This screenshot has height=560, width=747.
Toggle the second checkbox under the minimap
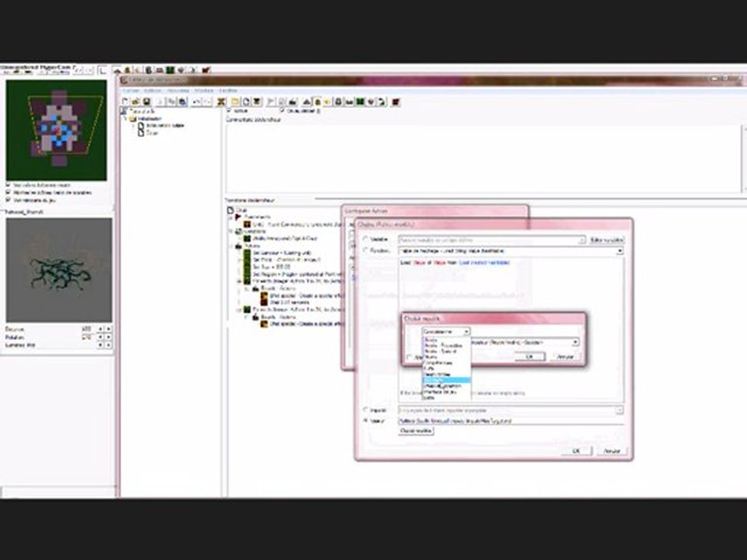coord(8,192)
